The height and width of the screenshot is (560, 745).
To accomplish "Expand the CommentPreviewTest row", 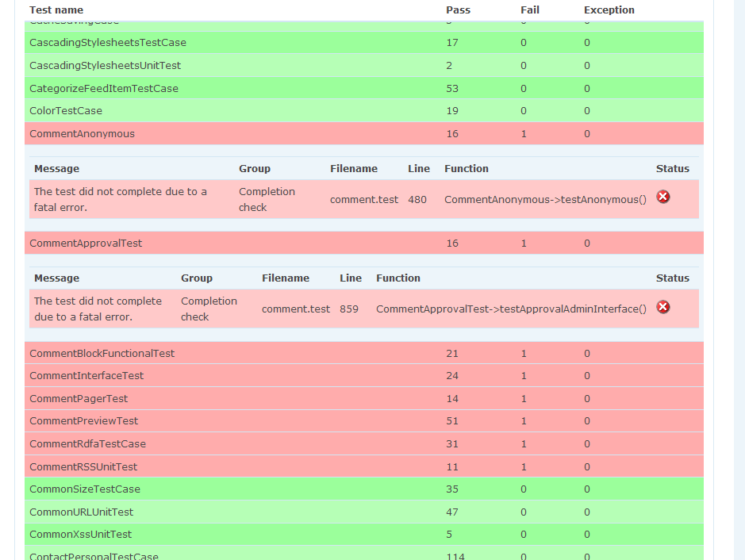I will pyautogui.click(x=364, y=421).
